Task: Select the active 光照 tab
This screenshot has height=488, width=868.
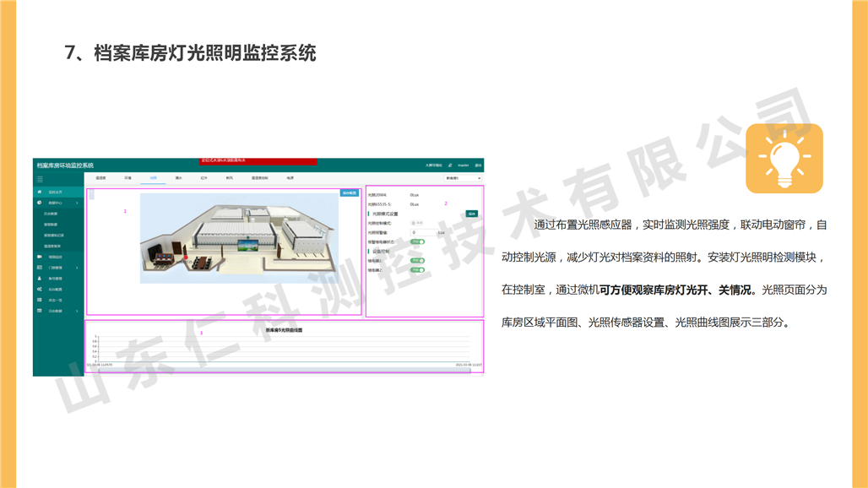Action: click(154, 178)
